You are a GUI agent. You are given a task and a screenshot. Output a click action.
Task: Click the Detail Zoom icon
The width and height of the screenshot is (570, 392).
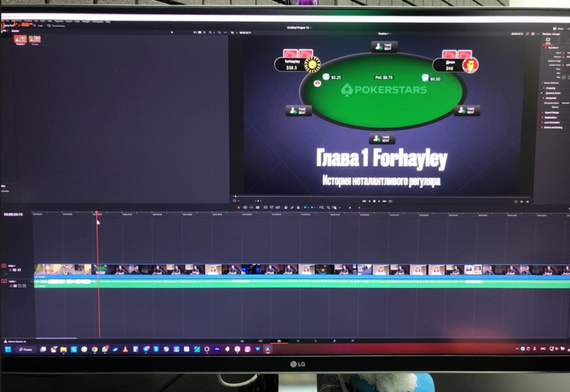point(328,207)
